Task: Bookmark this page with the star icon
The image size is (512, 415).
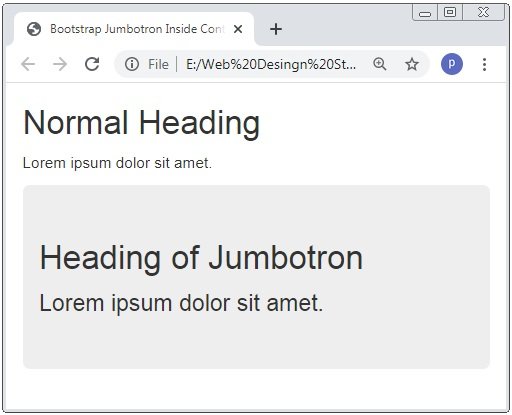Action: [x=412, y=64]
